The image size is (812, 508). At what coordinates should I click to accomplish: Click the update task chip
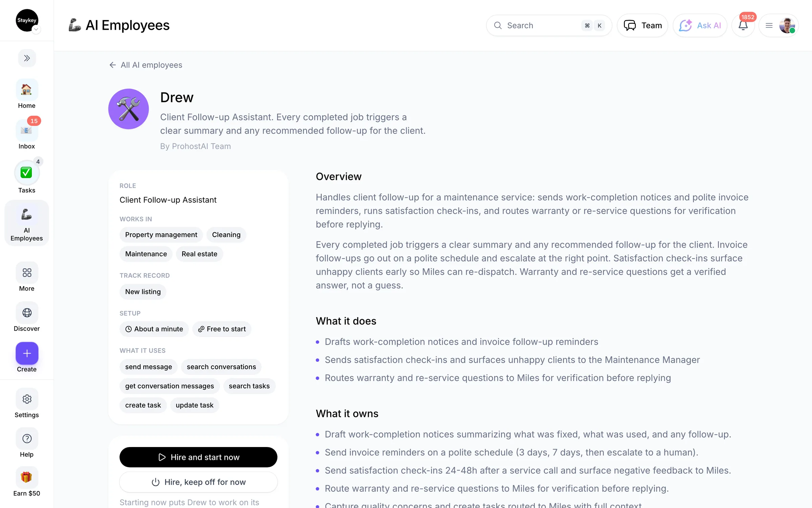195,405
